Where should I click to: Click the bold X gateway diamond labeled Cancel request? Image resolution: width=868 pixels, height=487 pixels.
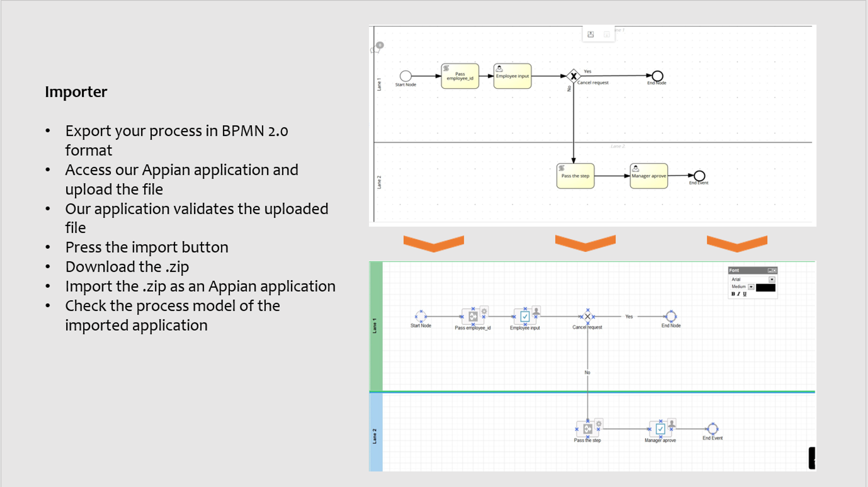[573, 76]
